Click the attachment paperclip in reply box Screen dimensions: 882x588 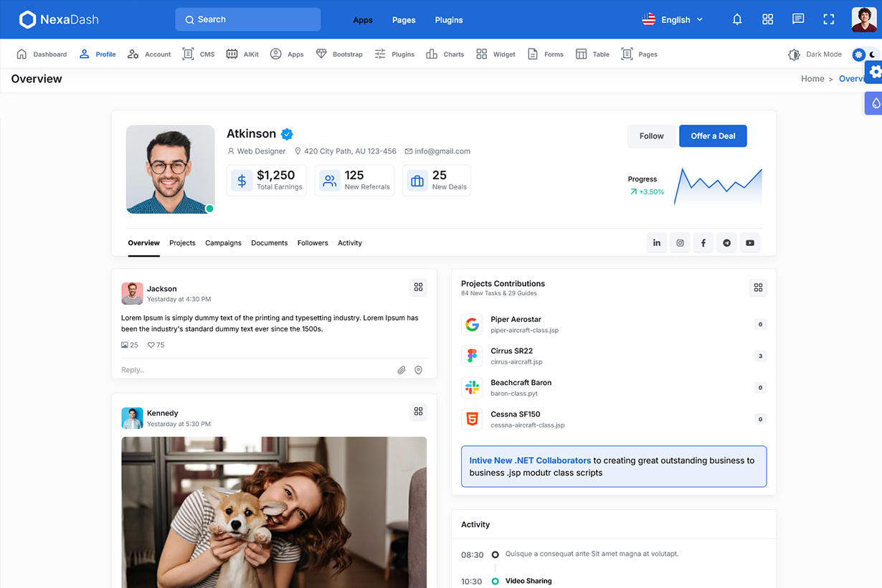[402, 370]
